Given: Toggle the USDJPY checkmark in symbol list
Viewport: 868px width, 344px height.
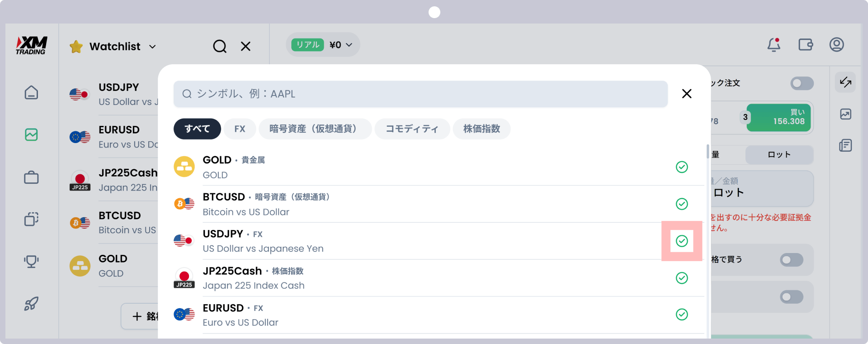Looking at the screenshot, I should pos(682,241).
